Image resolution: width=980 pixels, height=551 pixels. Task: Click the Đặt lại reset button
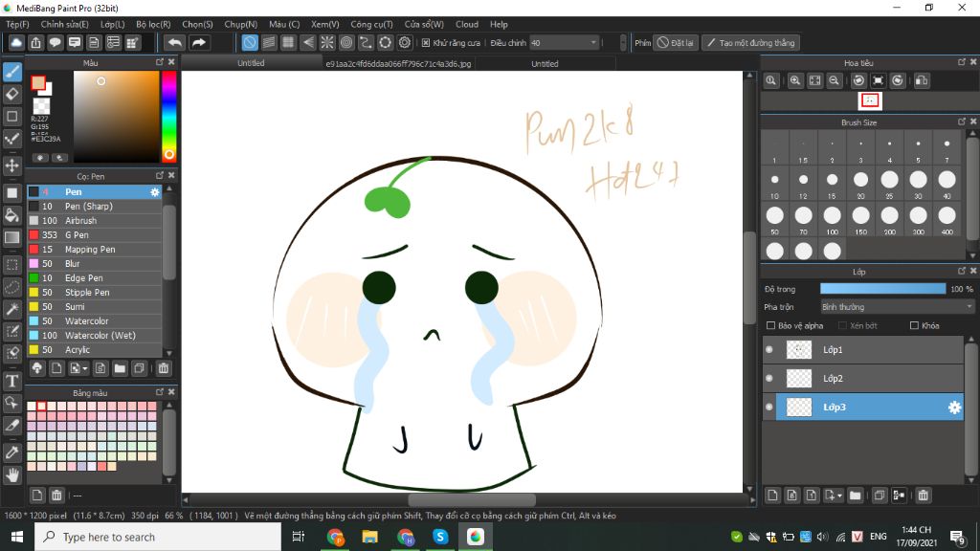(x=675, y=42)
